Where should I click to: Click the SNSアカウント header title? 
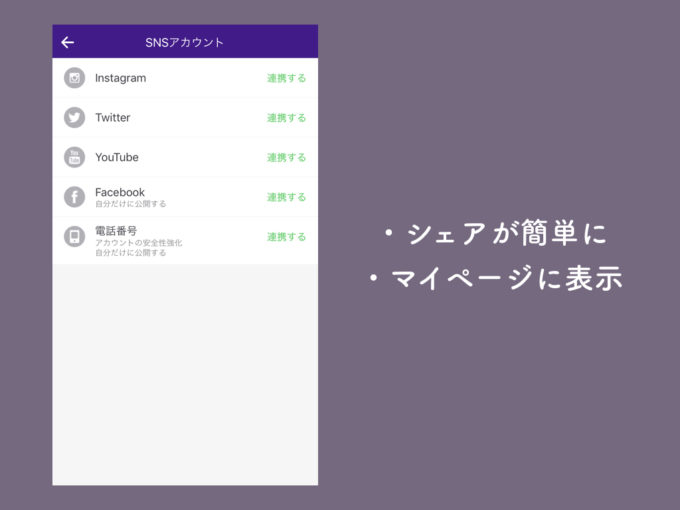(184, 42)
